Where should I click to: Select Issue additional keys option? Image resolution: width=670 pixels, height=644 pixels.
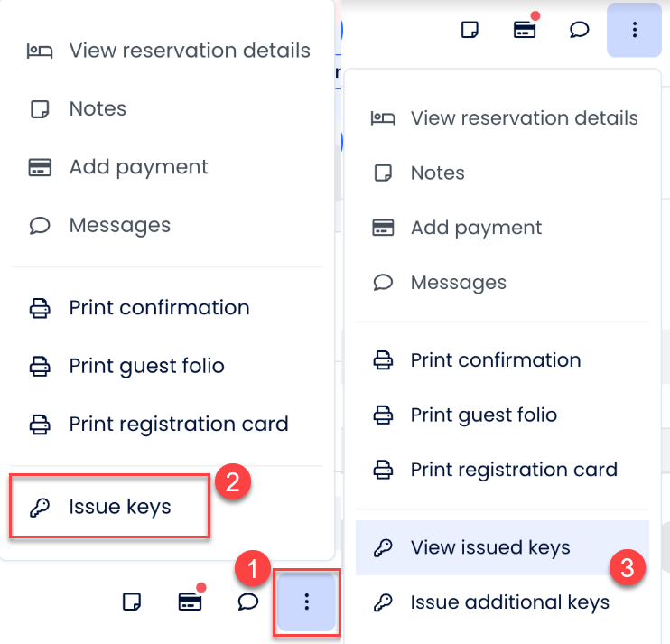tap(509, 602)
